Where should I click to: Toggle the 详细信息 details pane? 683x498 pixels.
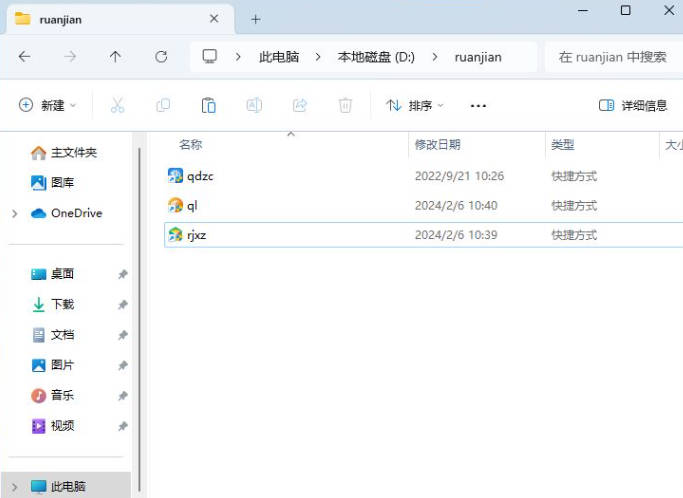pos(632,105)
